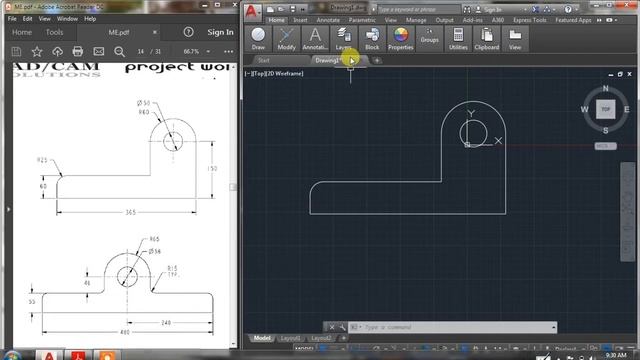Add a new drawing tab with plus button
640x360 pixels.
pos(377,60)
